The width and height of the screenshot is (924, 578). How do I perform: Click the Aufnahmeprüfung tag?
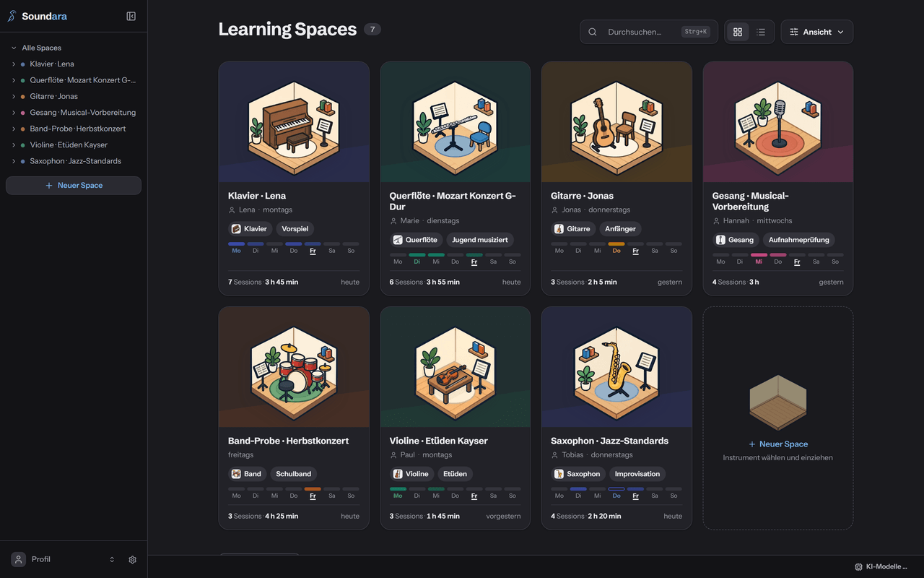(x=799, y=240)
